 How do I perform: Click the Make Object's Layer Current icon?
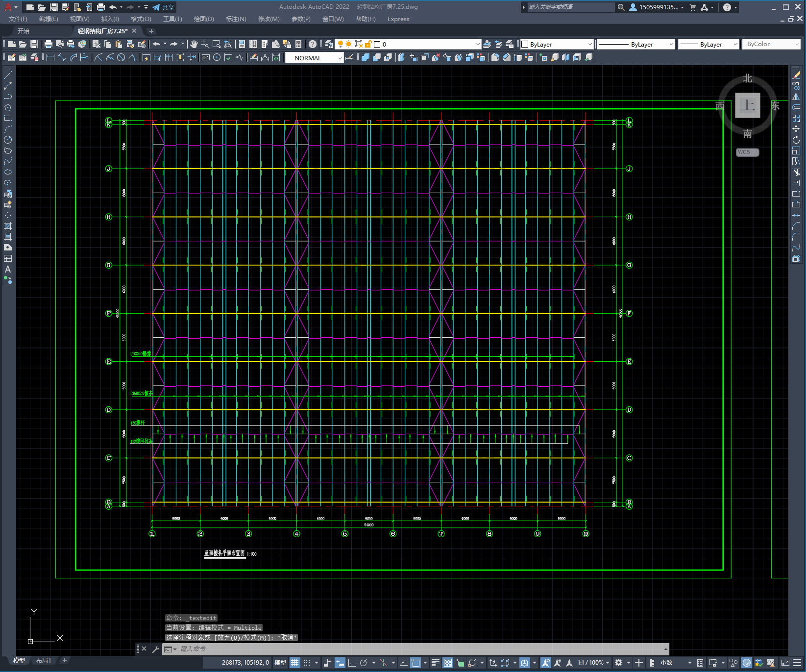click(x=487, y=44)
